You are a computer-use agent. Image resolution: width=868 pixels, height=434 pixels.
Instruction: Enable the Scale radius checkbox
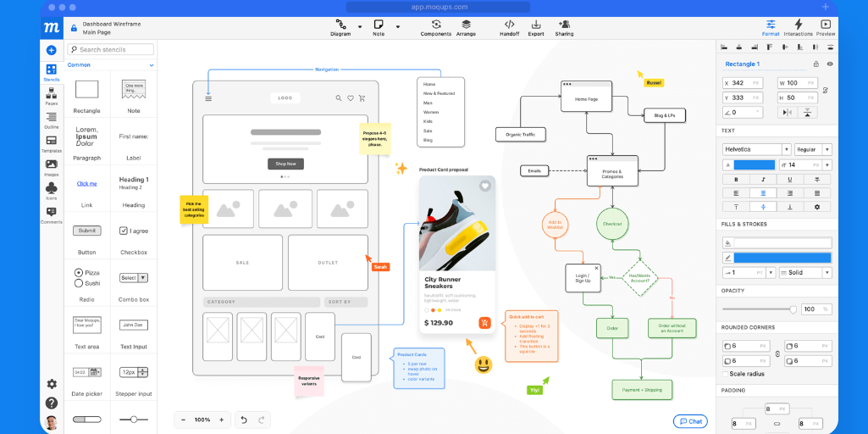point(726,374)
